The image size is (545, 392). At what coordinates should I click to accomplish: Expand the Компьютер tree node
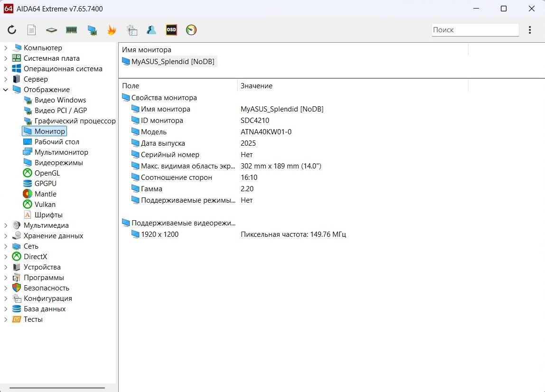pos(6,48)
